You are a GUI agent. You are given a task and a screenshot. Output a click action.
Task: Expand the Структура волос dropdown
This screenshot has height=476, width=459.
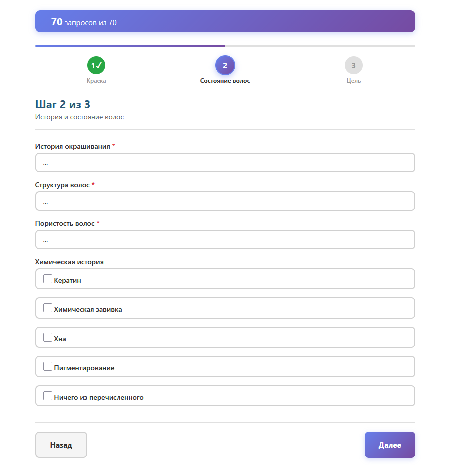pyautogui.click(x=225, y=201)
